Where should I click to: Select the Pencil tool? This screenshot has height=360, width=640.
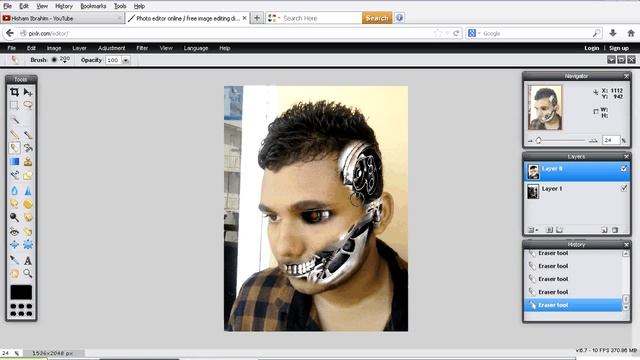[14, 134]
